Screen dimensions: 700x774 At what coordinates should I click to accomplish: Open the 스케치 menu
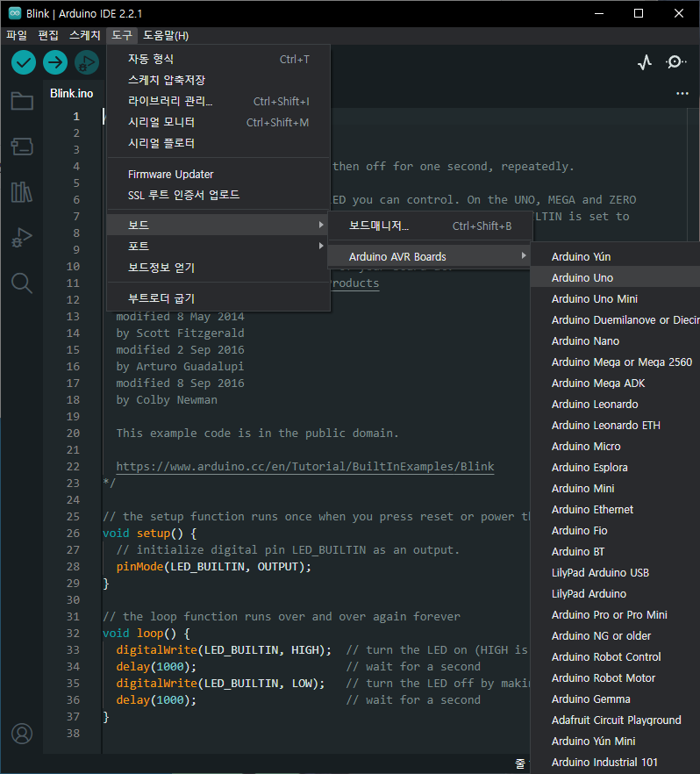click(x=85, y=35)
